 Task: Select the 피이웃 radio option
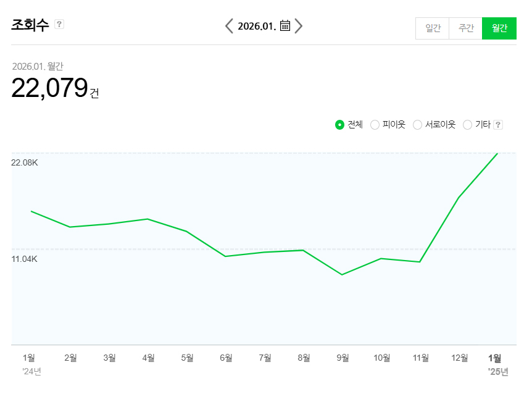coord(375,125)
